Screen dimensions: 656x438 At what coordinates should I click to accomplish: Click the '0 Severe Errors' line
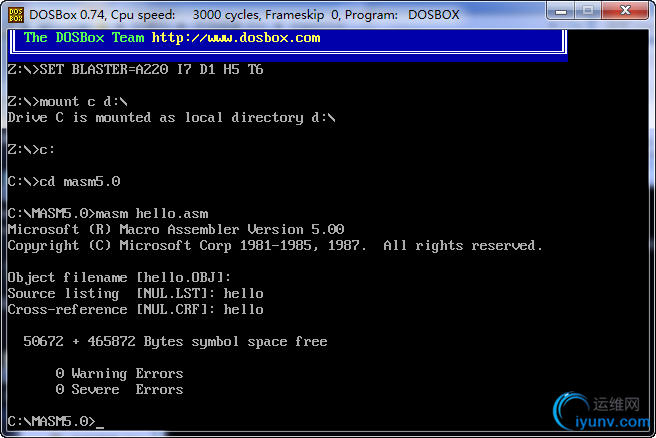pyautogui.click(x=120, y=389)
